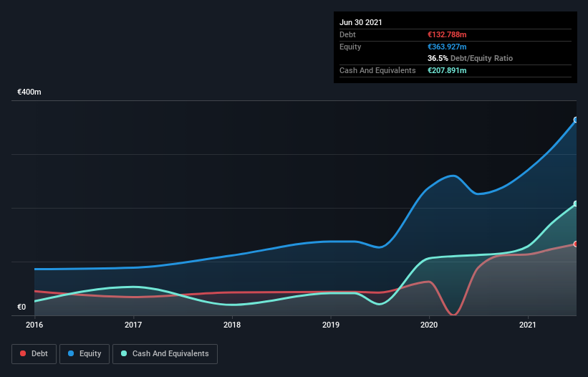Click the Cash And Equivalents end data point
The width and height of the screenshot is (588, 377).
click(576, 204)
